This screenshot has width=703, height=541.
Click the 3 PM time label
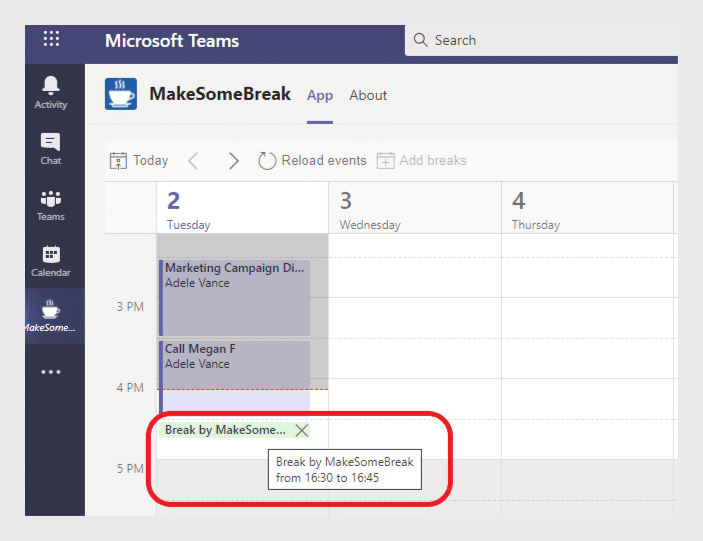tap(130, 307)
